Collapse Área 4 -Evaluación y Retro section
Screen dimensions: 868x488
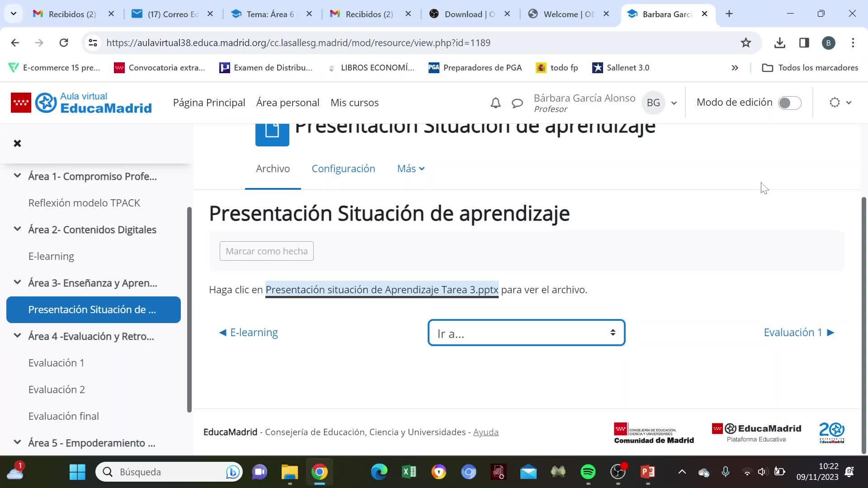click(17, 336)
